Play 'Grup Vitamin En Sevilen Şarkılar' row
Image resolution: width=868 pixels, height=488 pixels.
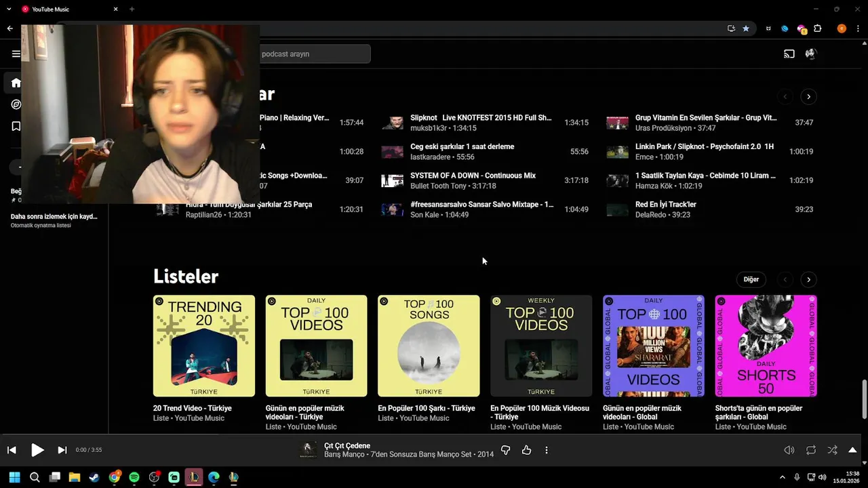coord(710,123)
